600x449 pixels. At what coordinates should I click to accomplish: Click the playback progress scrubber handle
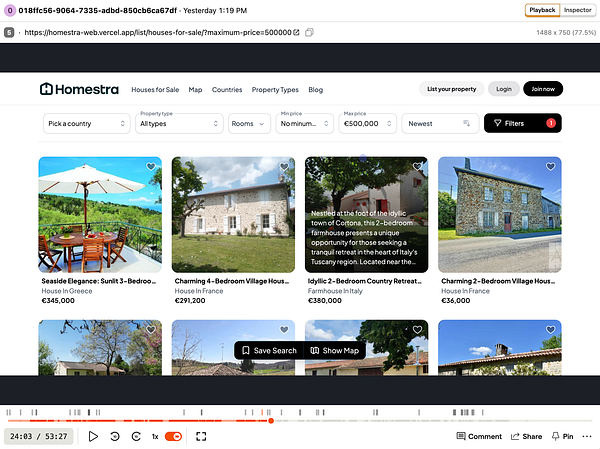click(271, 421)
